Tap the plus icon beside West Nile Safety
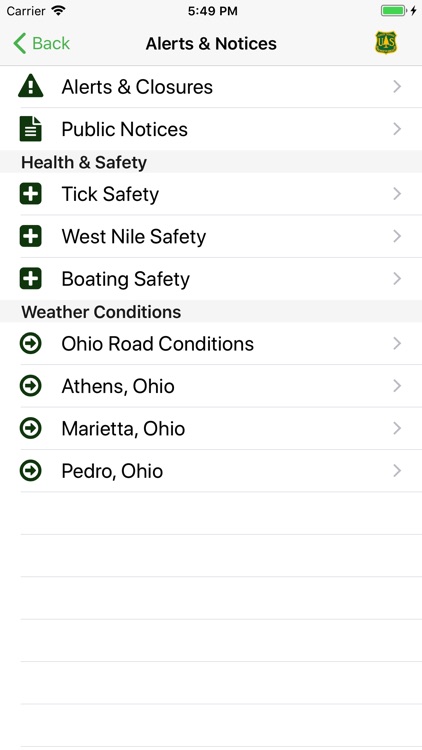 (x=31, y=236)
